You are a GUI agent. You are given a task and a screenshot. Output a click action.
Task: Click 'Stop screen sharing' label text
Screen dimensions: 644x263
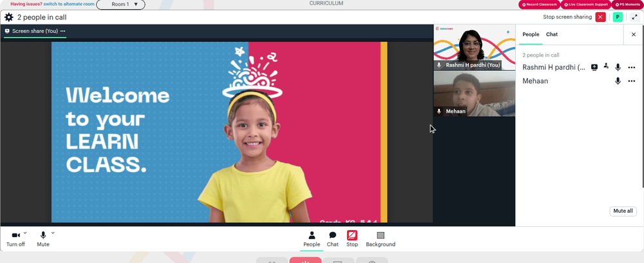(567, 17)
